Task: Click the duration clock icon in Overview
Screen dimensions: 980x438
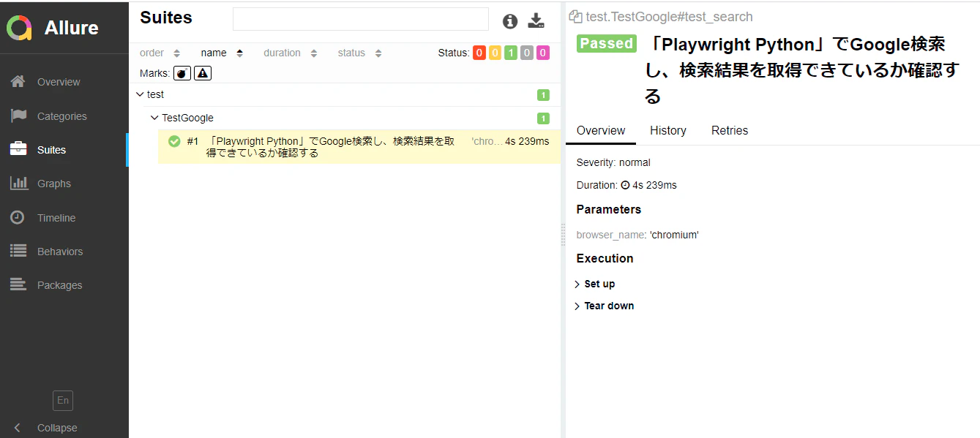Action: 625,185
